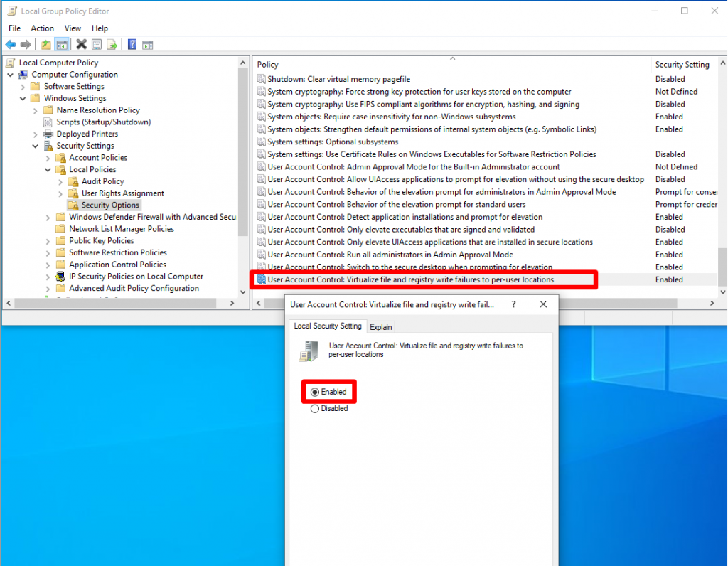Click the Delete (X) toolbar icon

click(80, 44)
